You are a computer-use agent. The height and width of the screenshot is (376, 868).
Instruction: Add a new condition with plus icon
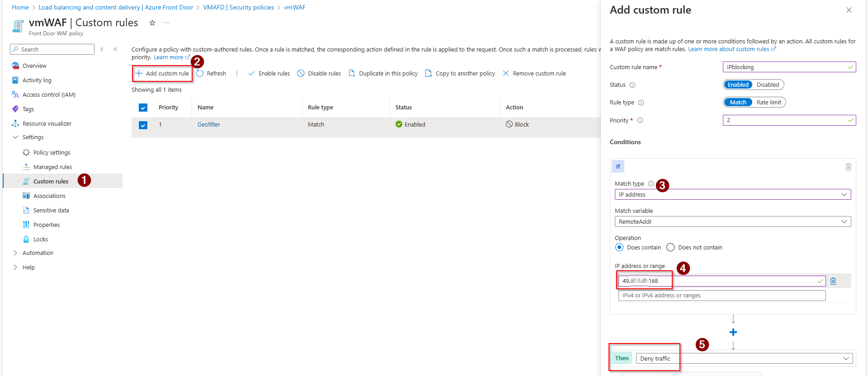pyautogui.click(x=733, y=332)
